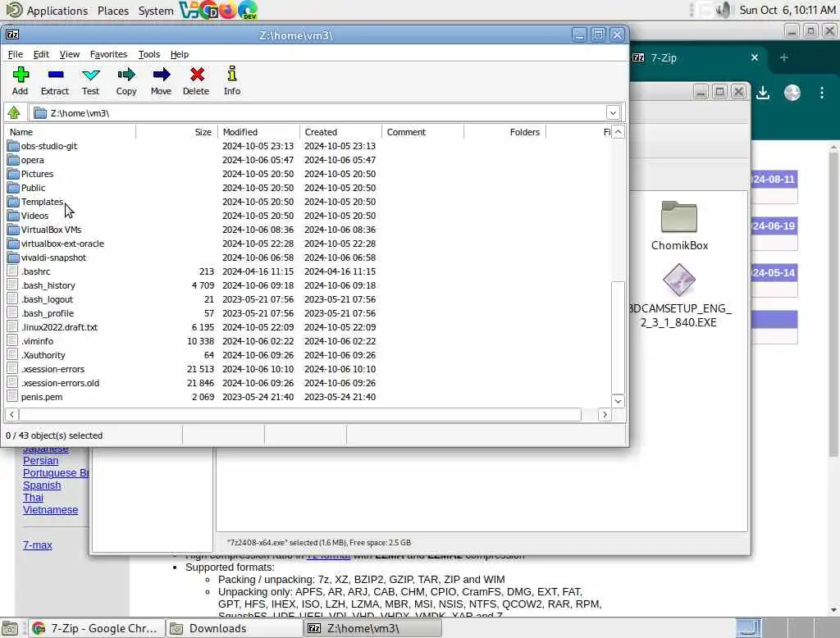
Task: Open Chrome downloads icon
Action: click(x=763, y=93)
